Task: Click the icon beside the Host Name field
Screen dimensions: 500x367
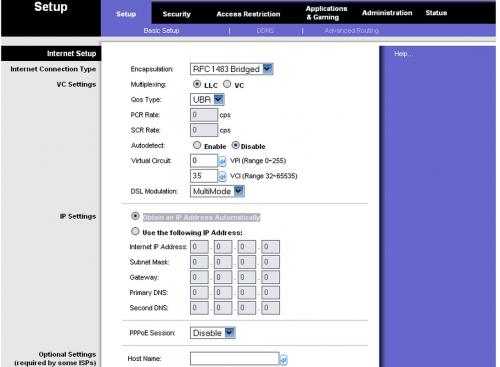Action: (x=283, y=360)
